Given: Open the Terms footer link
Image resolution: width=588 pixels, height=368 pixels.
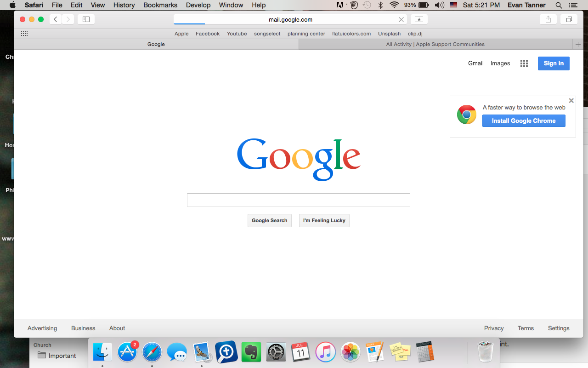Looking at the screenshot, I should tap(526, 328).
